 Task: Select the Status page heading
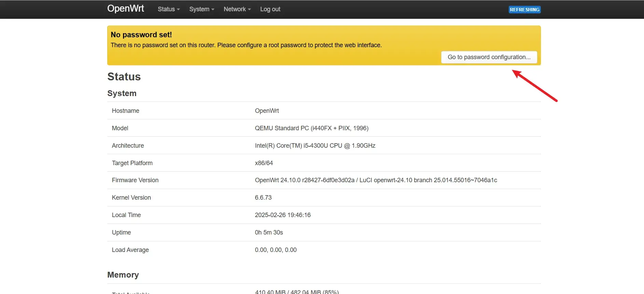coord(124,77)
